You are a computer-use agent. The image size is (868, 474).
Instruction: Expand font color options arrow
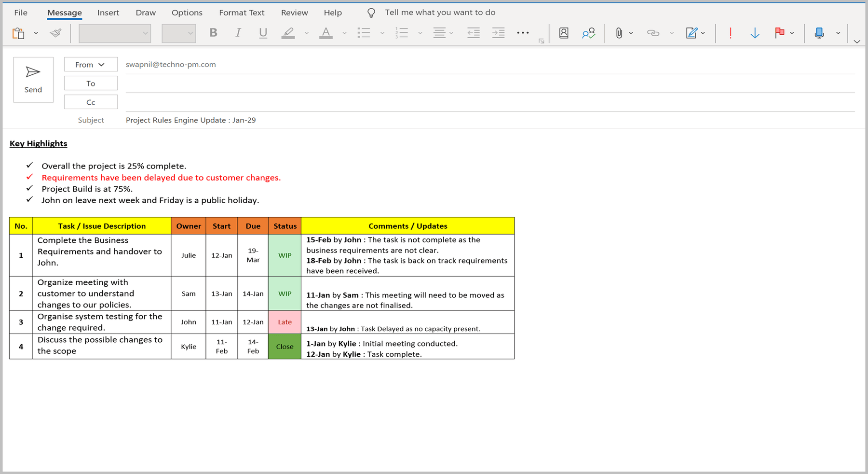344,33
